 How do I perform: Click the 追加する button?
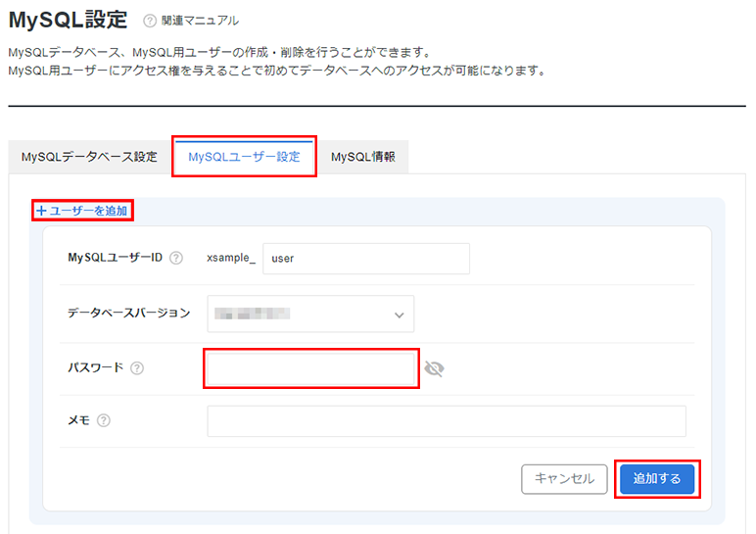(x=657, y=479)
